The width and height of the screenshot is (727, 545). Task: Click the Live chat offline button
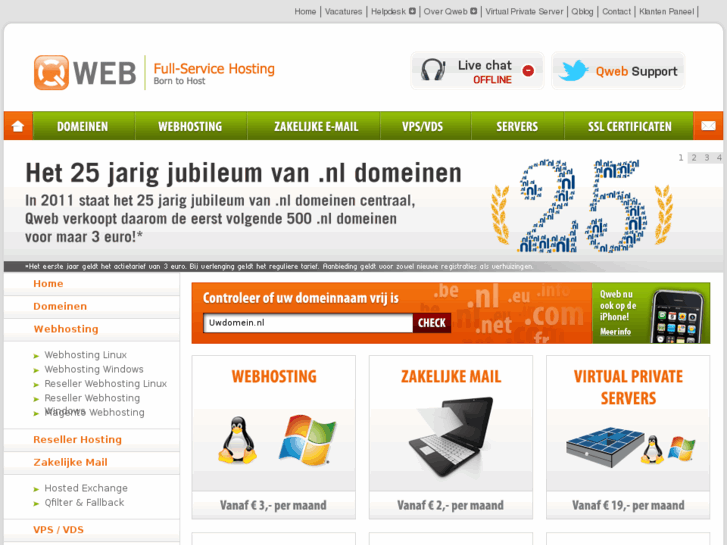(477, 71)
